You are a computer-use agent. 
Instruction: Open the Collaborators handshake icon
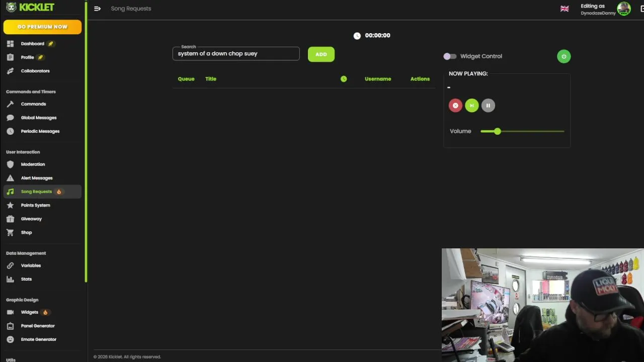click(10, 71)
